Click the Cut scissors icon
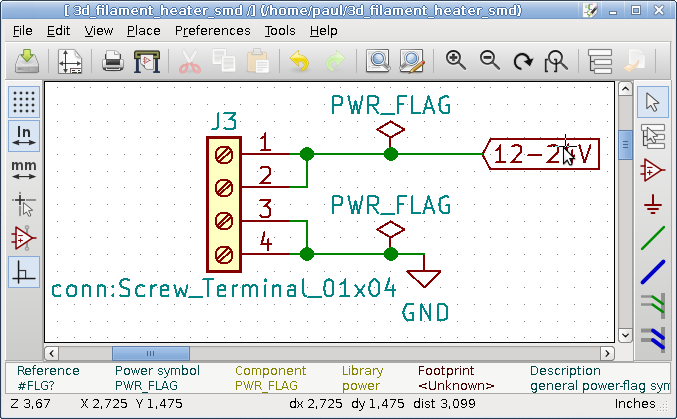Image resolution: width=677 pixels, height=419 pixels. click(190, 61)
